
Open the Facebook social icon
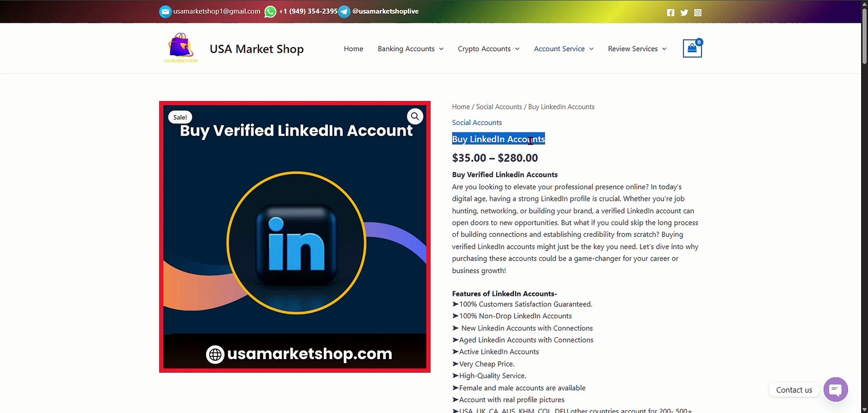(x=671, y=13)
